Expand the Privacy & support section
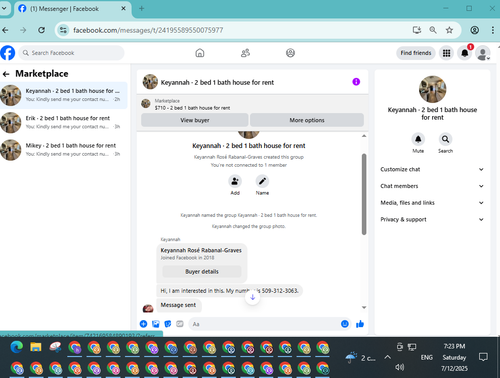 (432, 219)
